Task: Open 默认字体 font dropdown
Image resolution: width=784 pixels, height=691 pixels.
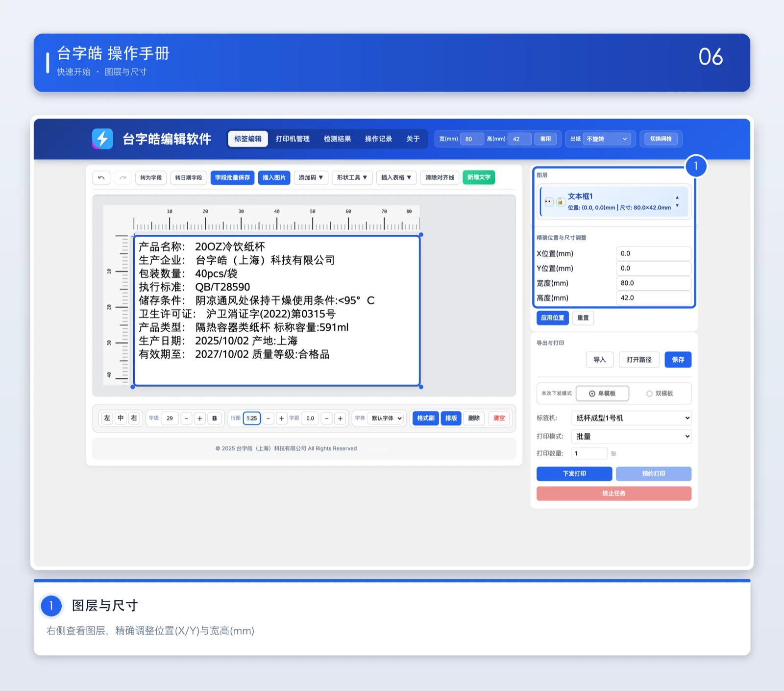Action: pos(387,418)
